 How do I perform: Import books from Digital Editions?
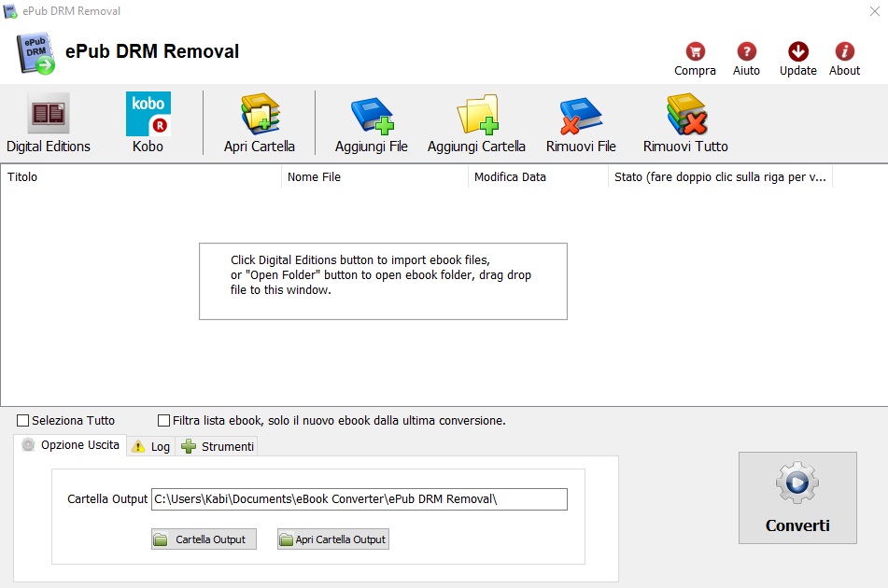click(x=49, y=123)
